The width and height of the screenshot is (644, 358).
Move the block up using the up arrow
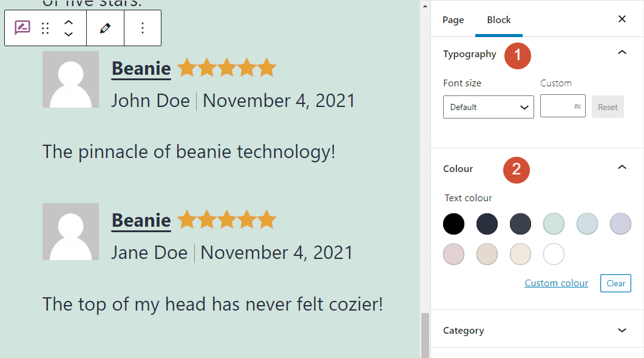pos(69,22)
